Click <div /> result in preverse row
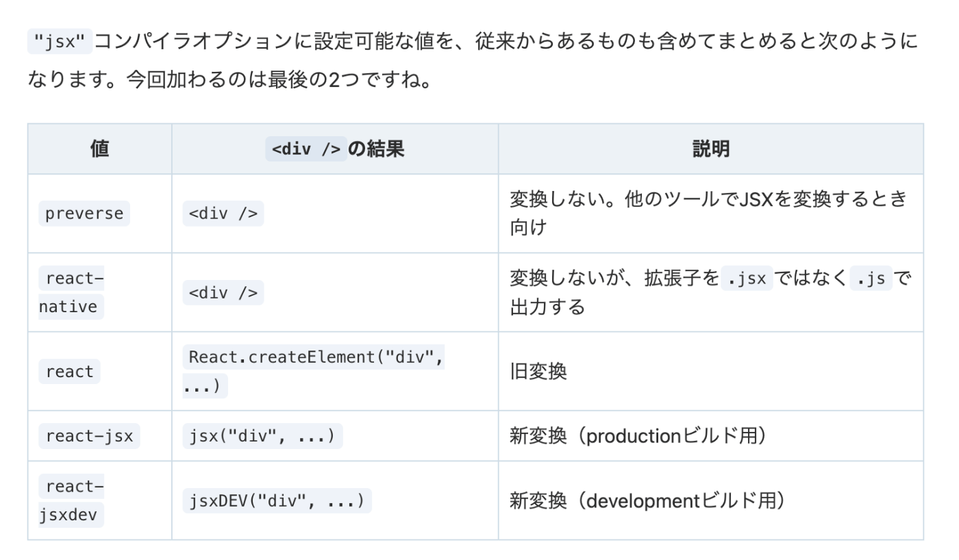959x560 pixels. click(x=223, y=214)
